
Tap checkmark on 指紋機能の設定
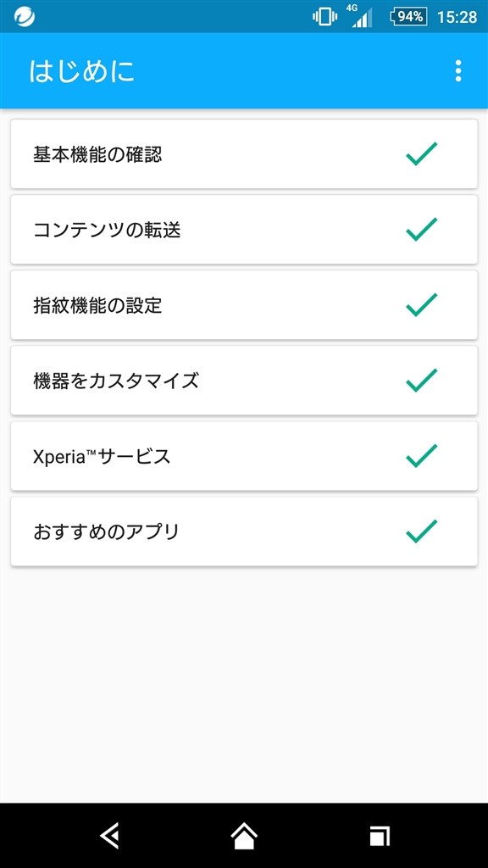click(420, 305)
